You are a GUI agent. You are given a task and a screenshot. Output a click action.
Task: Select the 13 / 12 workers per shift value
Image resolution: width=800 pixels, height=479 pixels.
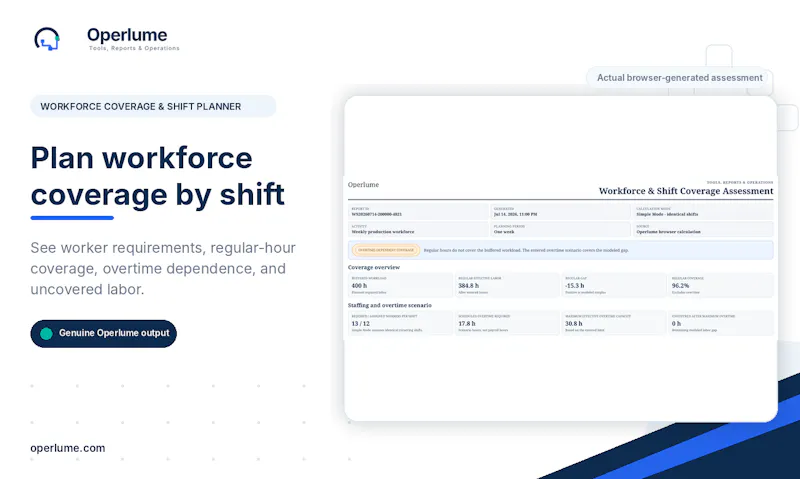click(361, 323)
